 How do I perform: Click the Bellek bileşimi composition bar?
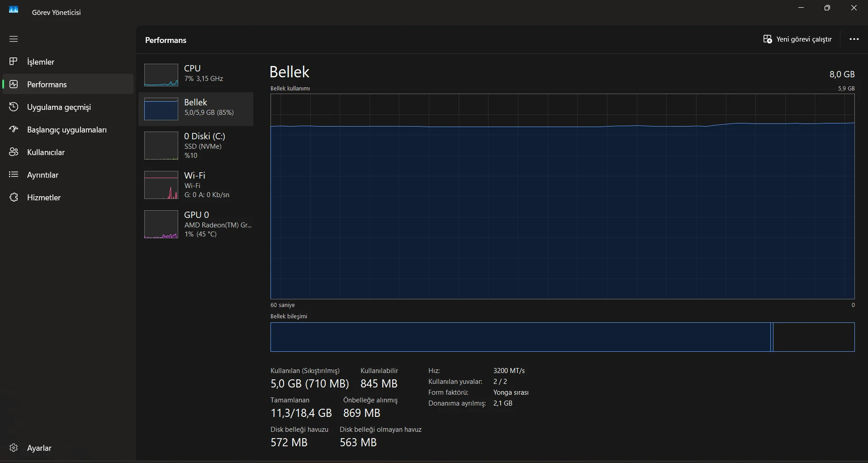tap(562, 337)
